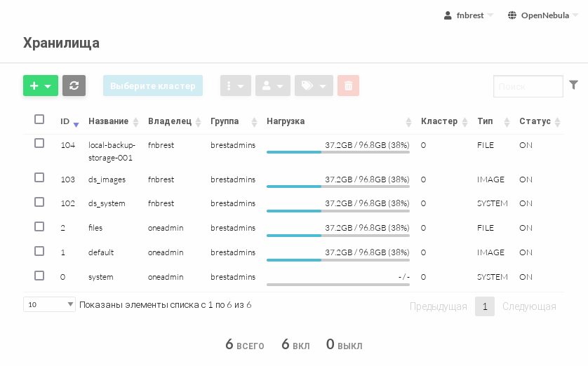588x366 pixels.
Task: Click the Выберите кластер button
Action: coord(153,86)
